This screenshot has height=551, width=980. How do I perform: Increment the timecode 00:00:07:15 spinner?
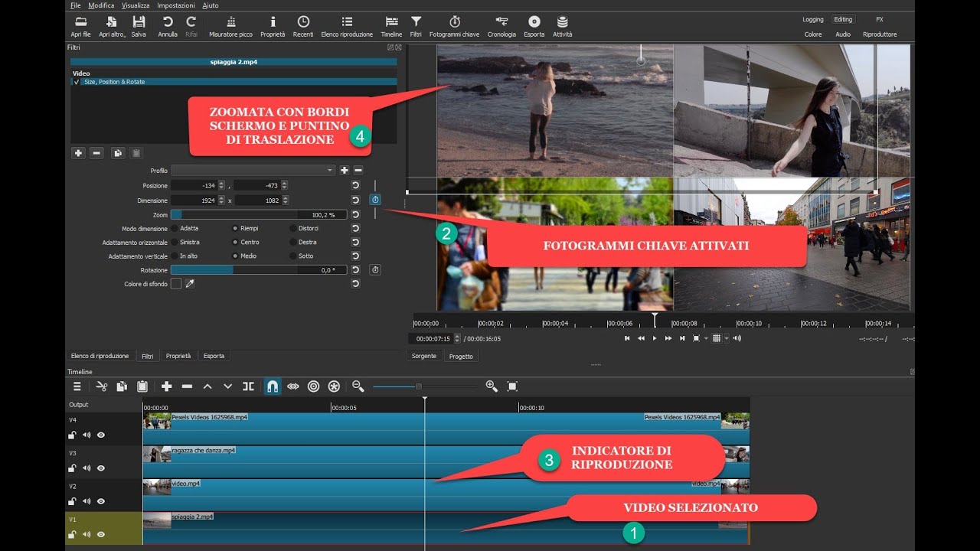(457, 336)
